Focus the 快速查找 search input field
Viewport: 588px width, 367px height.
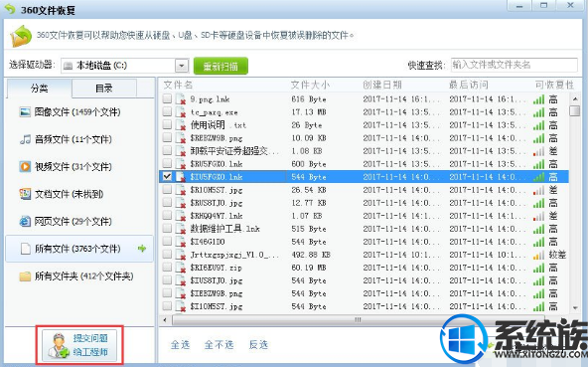click(x=514, y=65)
